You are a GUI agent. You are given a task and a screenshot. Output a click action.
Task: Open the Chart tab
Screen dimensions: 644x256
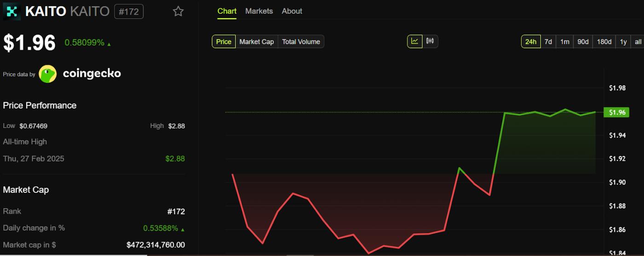pos(227,11)
